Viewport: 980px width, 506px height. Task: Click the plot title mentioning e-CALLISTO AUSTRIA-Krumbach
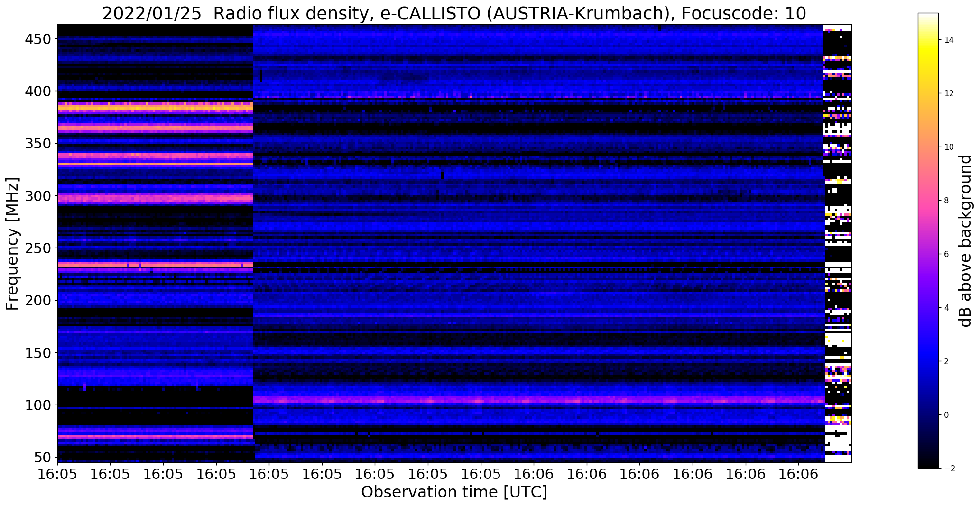click(x=454, y=13)
